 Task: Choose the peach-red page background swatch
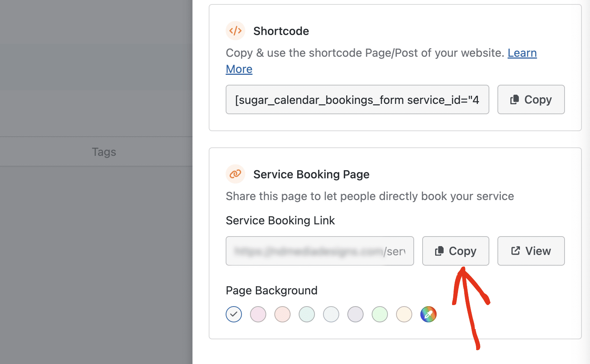pos(282,314)
